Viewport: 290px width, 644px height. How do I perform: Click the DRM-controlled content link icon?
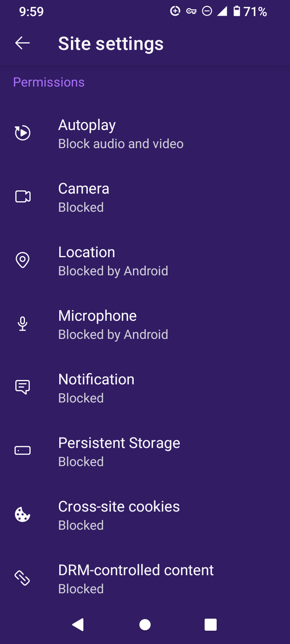[x=22, y=577]
